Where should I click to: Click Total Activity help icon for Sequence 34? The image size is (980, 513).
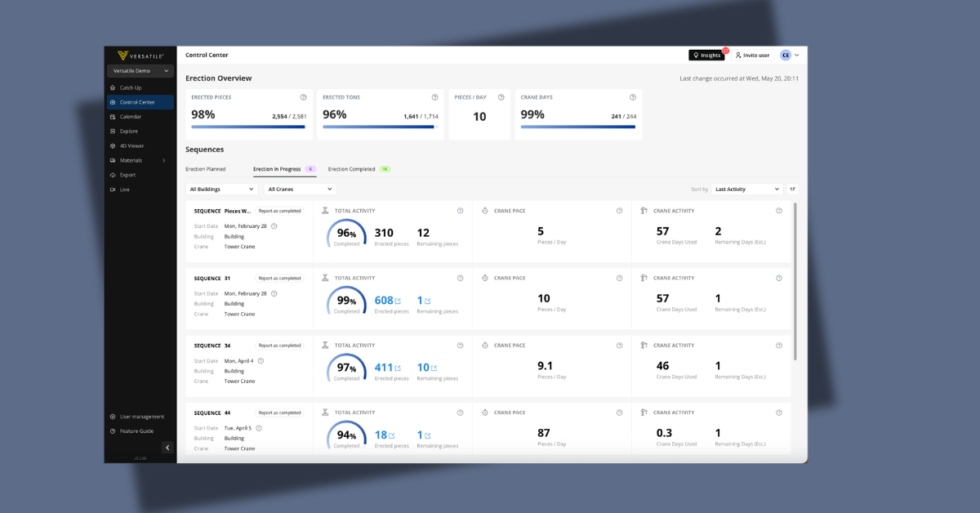(x=460, y=346)
